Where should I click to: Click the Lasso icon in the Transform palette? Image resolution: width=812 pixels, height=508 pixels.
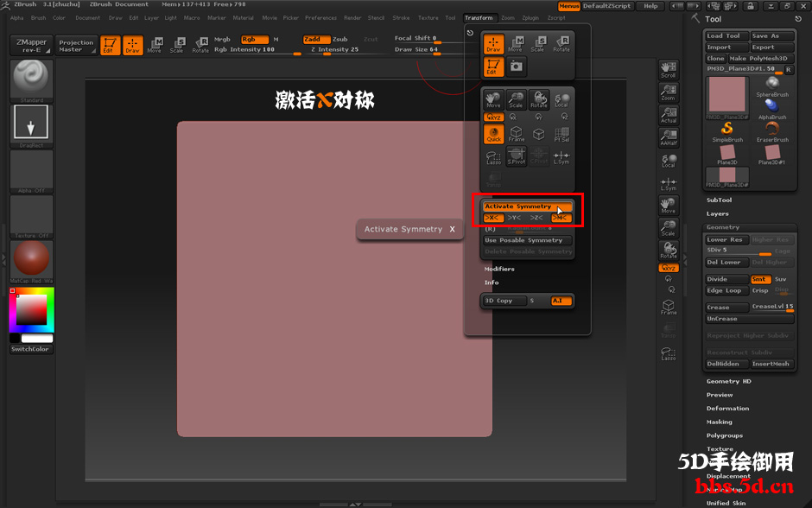493,156
